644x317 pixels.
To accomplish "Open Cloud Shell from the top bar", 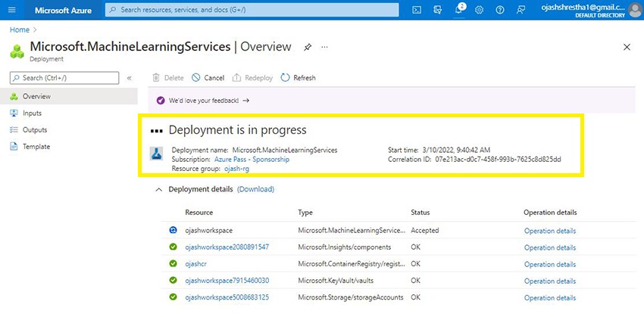I will (x=417, y=10).
